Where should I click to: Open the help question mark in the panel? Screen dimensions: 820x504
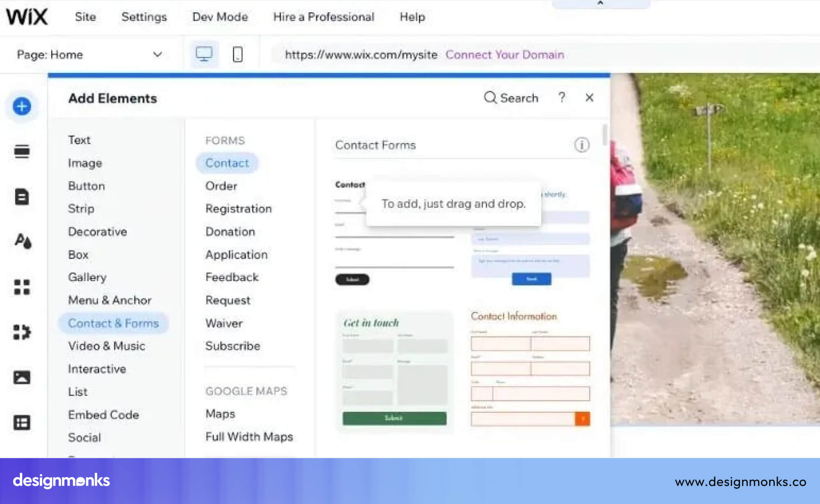coord(562,98)
